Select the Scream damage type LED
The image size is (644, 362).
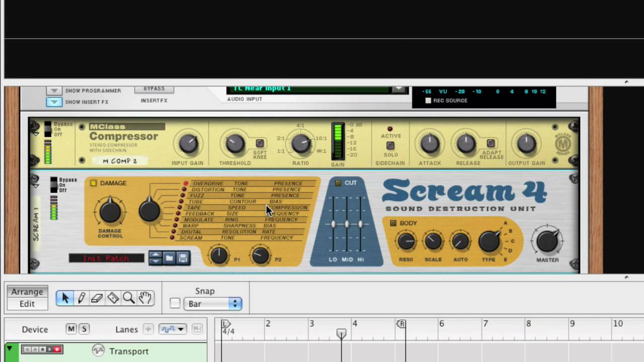click(x=172, y=238)
